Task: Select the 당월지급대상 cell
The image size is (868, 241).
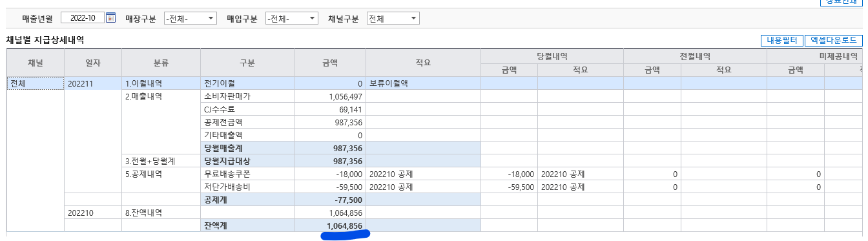Action: point(247,161)
